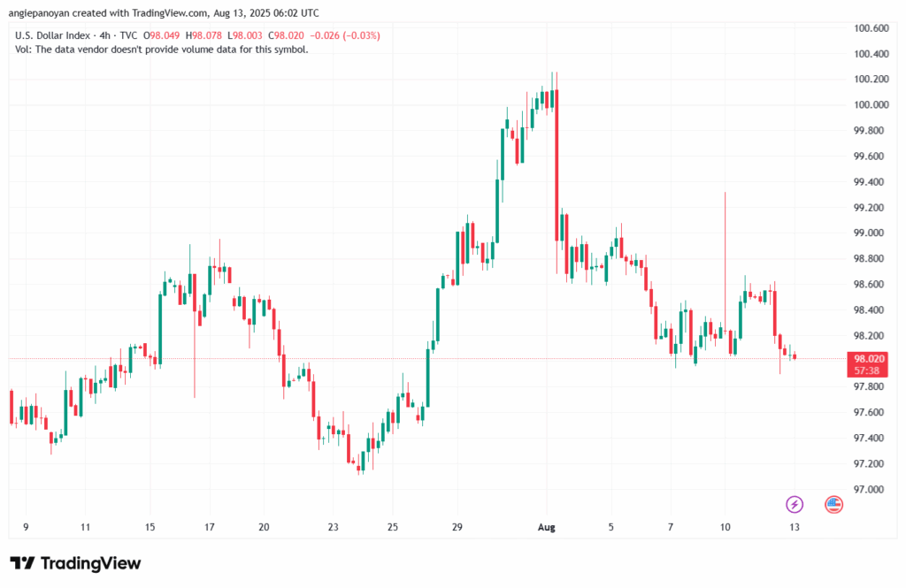Click the Aug label on time axis
906x588 pixels.
(547, 527)
